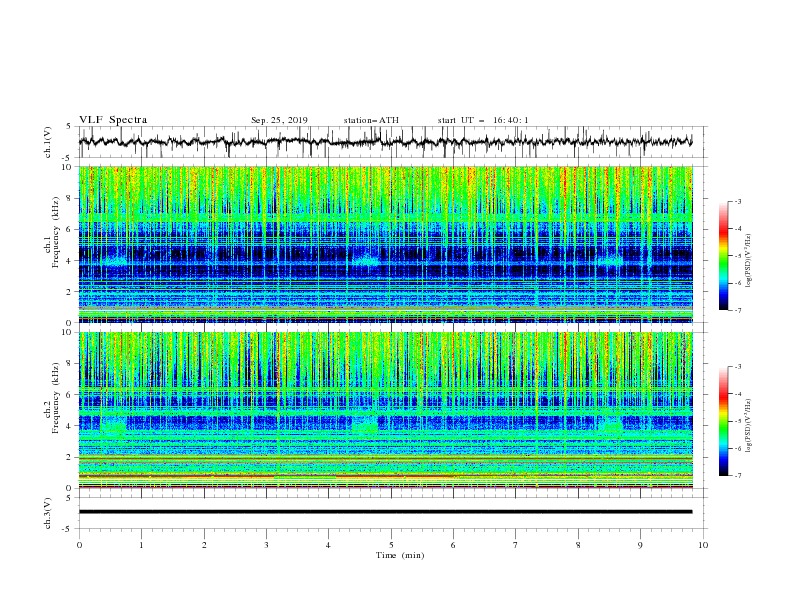Click the '7' tick on the time axis
This screenshot has height=612, width=792.
(x=516, y=545)
